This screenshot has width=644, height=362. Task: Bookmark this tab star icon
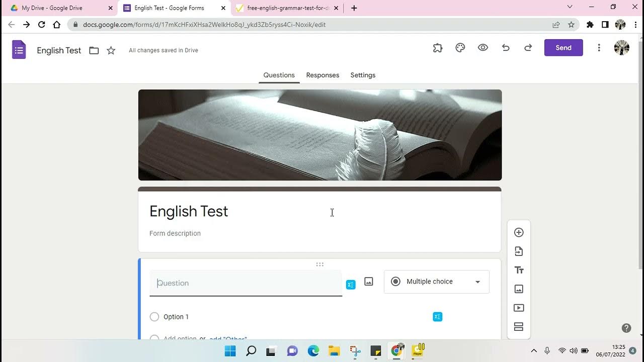pos(571,25)
